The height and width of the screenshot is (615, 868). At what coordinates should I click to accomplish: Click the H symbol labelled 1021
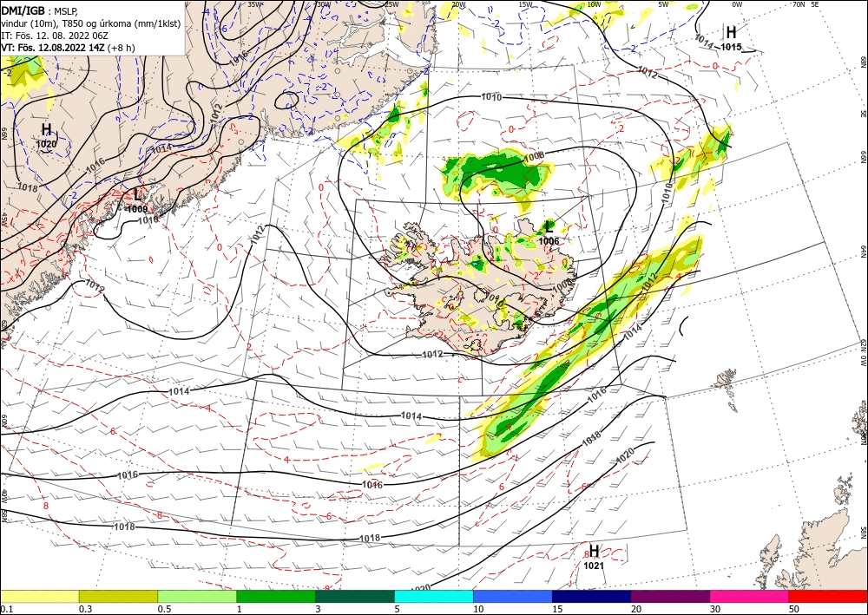click(594, 551)
